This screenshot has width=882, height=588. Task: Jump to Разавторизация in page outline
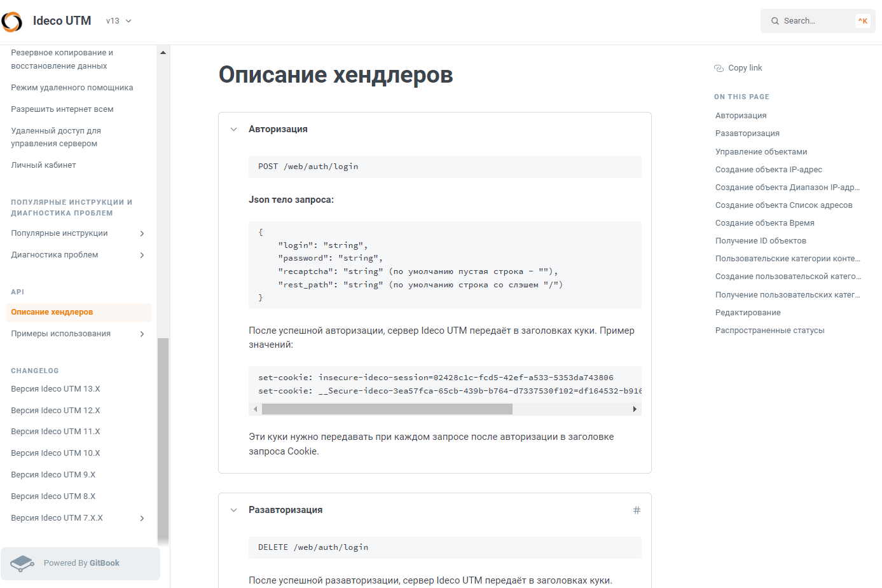tap(747, 133)
